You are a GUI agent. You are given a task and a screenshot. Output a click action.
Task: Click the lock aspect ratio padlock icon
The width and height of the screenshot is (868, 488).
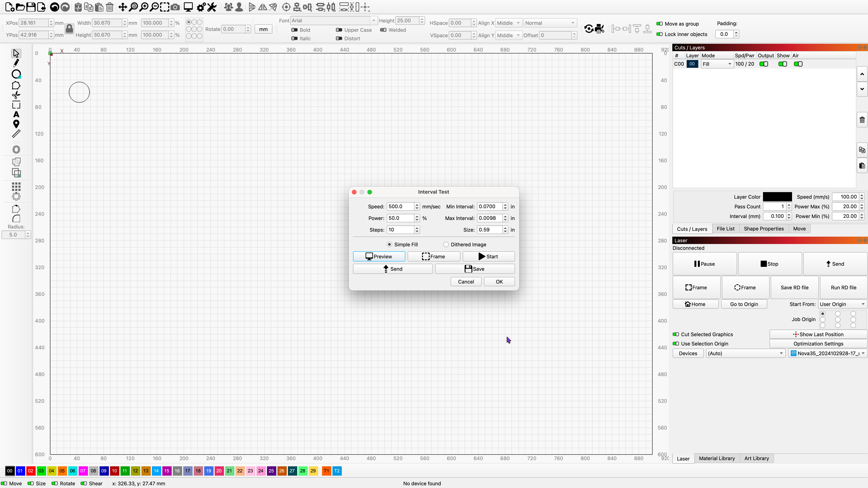[x=69, y=29]
